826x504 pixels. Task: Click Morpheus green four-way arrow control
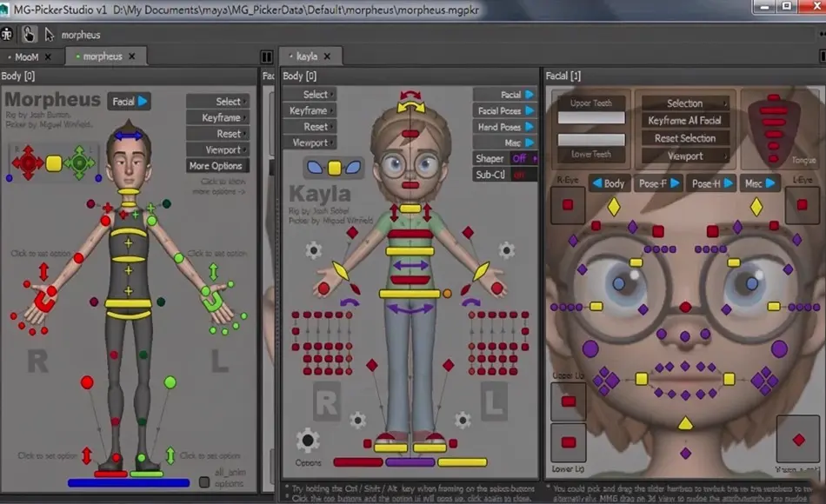[79, 162]
